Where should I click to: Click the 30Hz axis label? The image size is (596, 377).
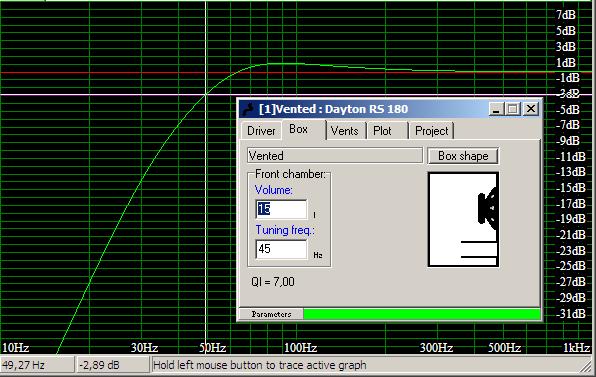[x=144, y=348]
